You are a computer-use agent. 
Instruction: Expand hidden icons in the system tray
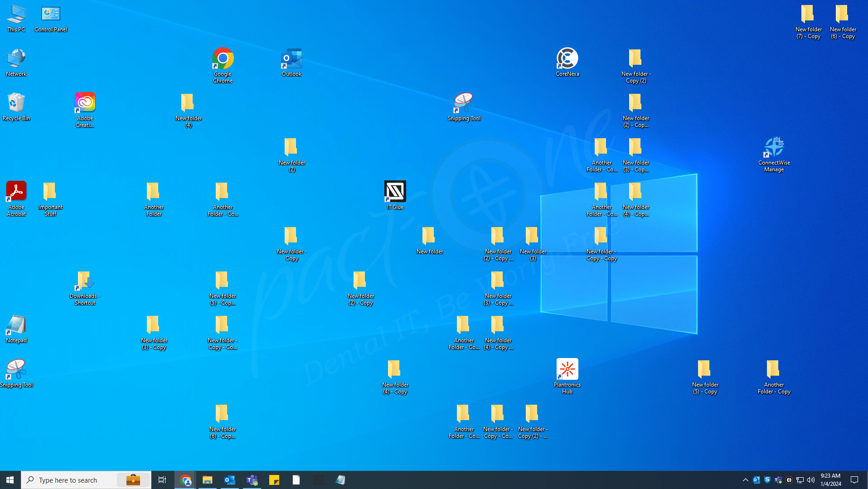tap(745, 479)
